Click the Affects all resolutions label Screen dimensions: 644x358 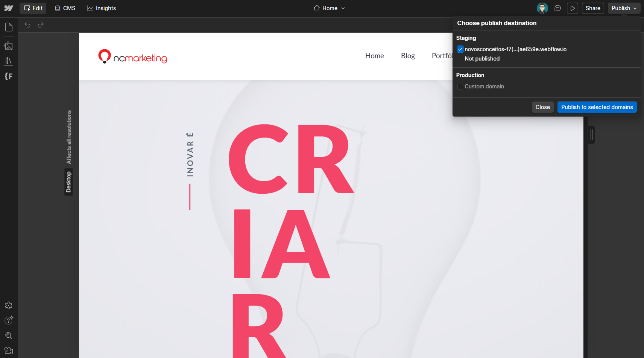pos(69,137)
